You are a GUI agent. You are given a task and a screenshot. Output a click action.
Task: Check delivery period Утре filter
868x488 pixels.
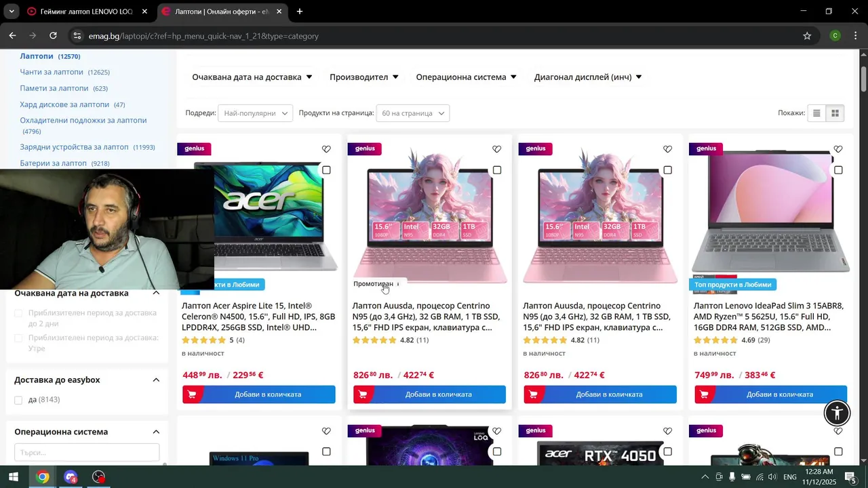pos(19,338)
